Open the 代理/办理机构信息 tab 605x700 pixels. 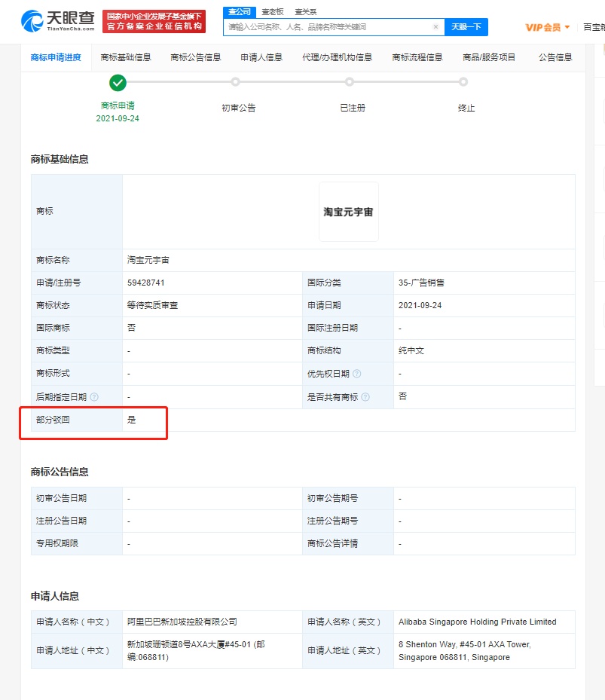coord(337,57)
